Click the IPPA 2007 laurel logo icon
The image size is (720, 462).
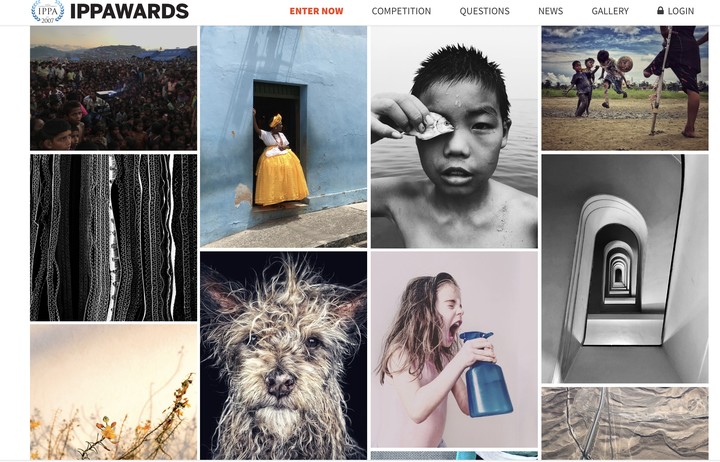tap(48, 11)
